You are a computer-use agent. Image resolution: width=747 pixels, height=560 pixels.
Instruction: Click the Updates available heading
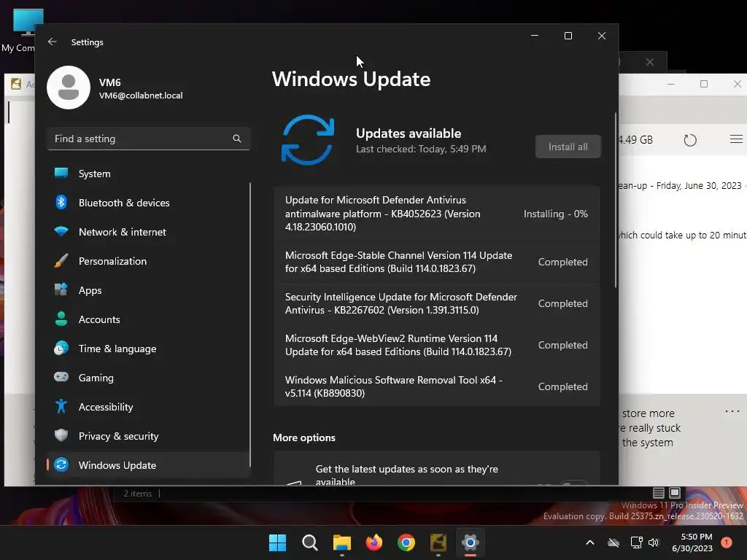point(409,133)
